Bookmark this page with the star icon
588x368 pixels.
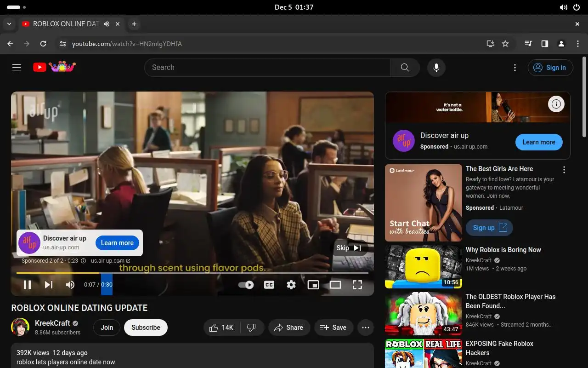coord(505,44)
